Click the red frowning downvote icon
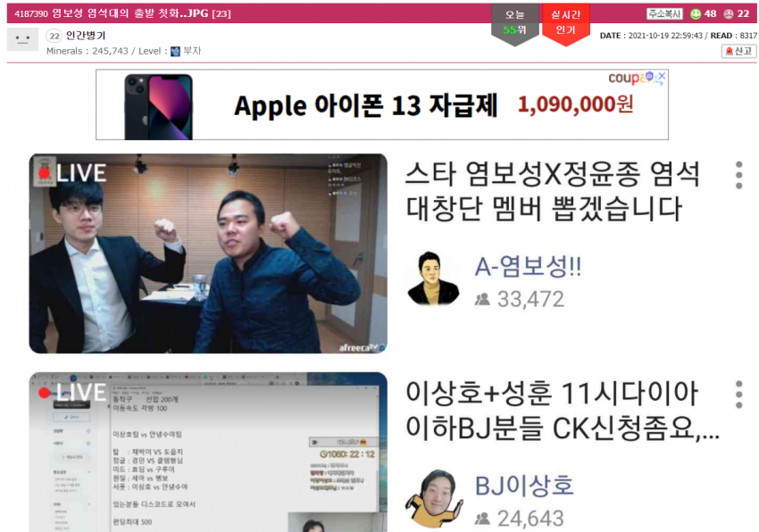The height and width of the screenshot is (532, 759). pyautogui.click(x=729, y=14)
